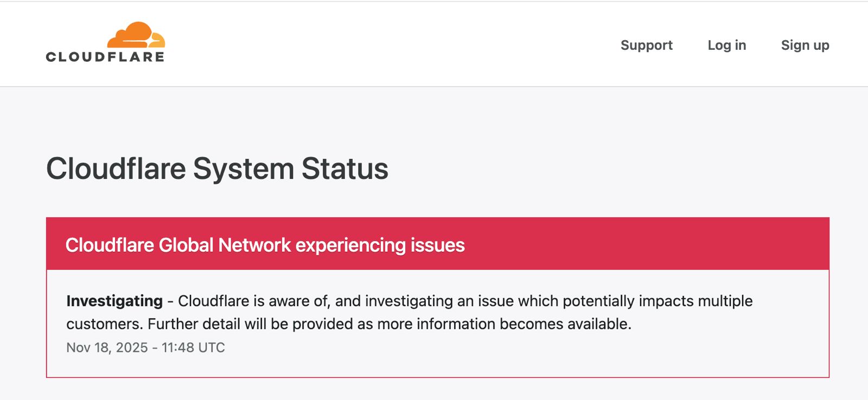This screenshot has height=400, width=868.
Task: Click the word "System" in the page heading
Action: [x=244, y=169]
